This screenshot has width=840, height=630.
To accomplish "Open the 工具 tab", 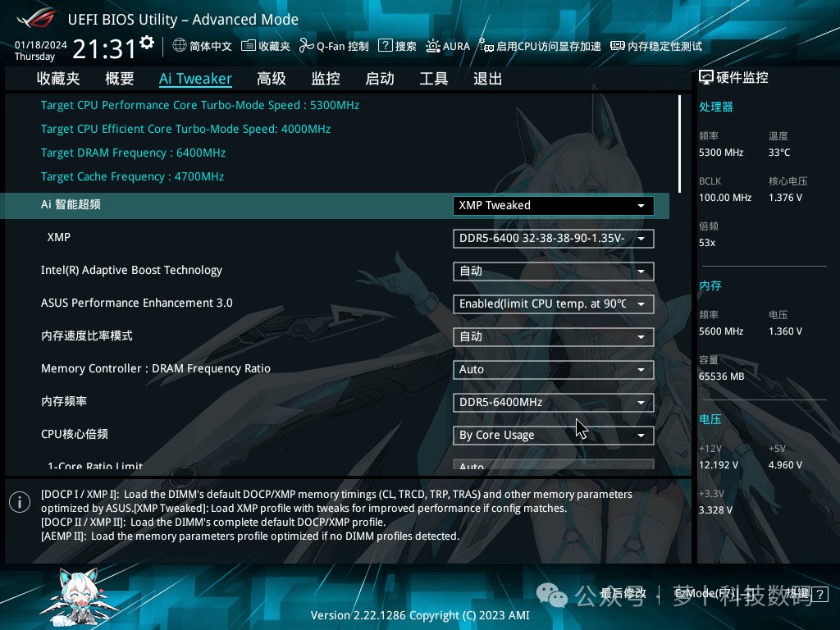I will pyautogui.click(x=434, y=79).
